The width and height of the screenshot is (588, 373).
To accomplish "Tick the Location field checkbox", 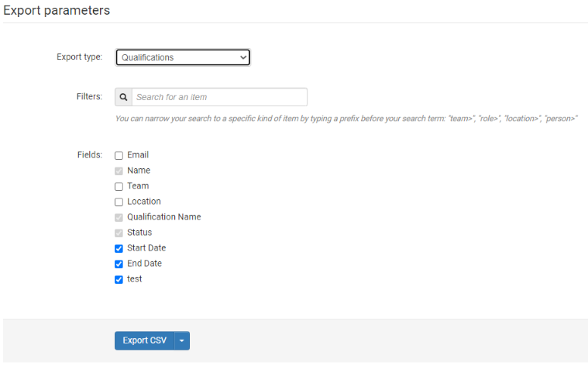I will pos(119,202).
